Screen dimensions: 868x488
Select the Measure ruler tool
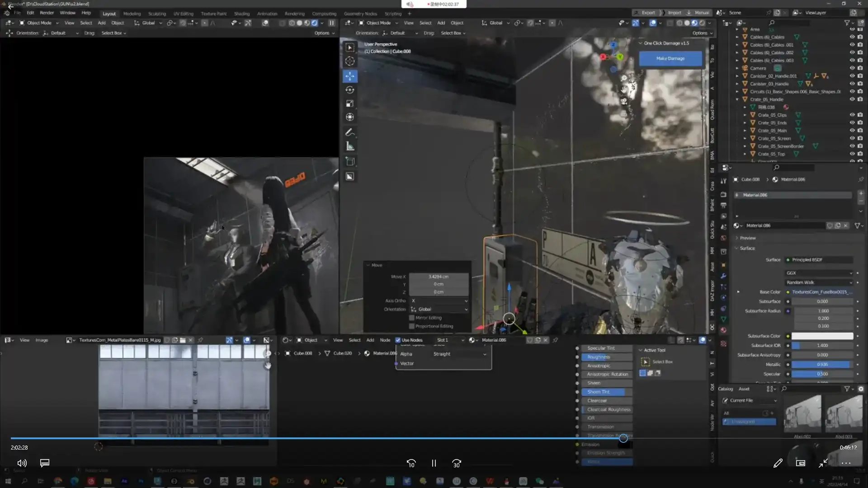click(350, 146)
